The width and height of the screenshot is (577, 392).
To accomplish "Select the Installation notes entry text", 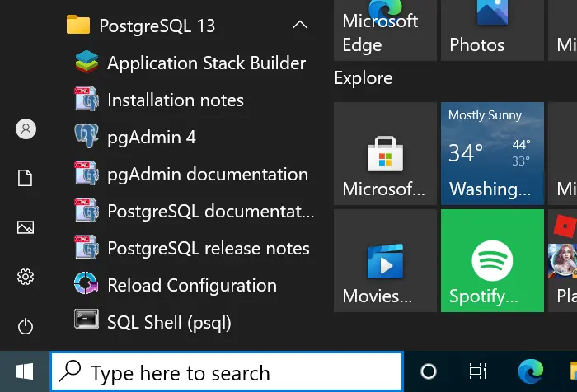I will [x=176, y=100].
